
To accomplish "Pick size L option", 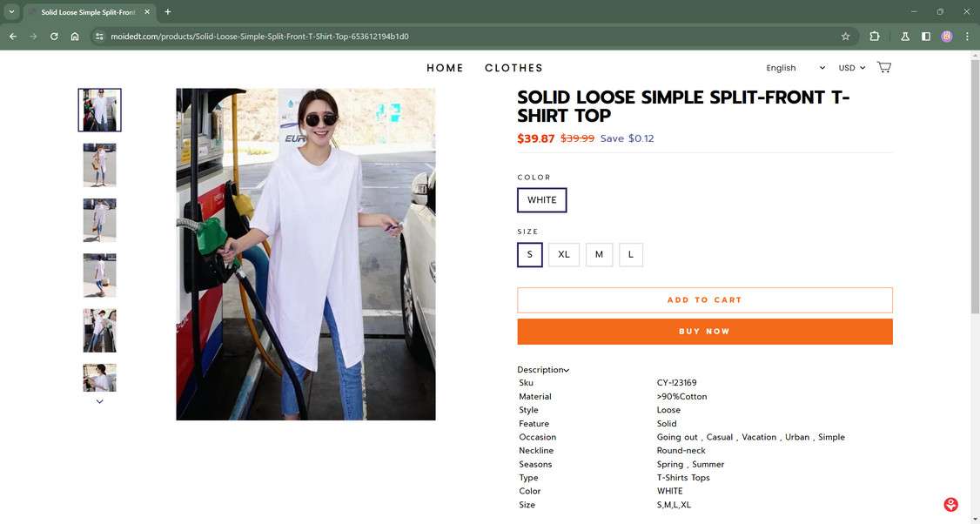I will [x=631, y=255].
